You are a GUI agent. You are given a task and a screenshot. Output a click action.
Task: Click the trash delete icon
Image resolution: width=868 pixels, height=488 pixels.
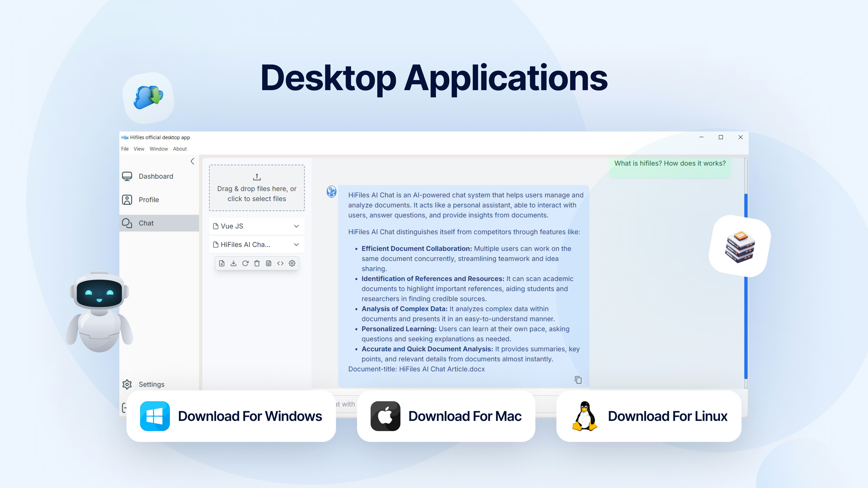tap(257, 263)
